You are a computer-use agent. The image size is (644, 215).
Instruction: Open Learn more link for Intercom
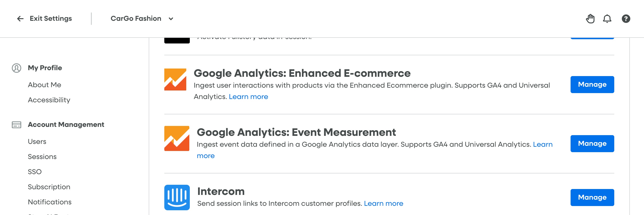(x=383, y=203)
